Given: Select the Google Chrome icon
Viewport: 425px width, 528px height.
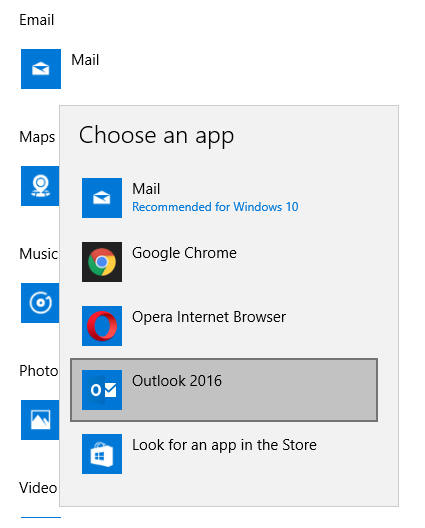Looking at the screenshot, I should tap(102, 262).
